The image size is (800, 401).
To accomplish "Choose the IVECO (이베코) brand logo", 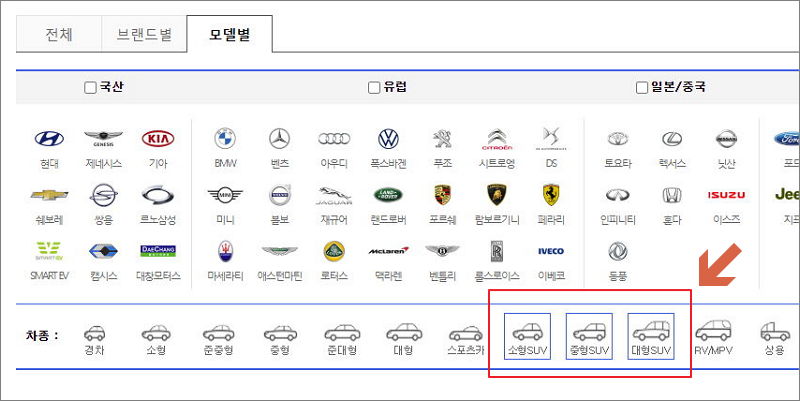I will pyautogui.click(x=552, y=251).
